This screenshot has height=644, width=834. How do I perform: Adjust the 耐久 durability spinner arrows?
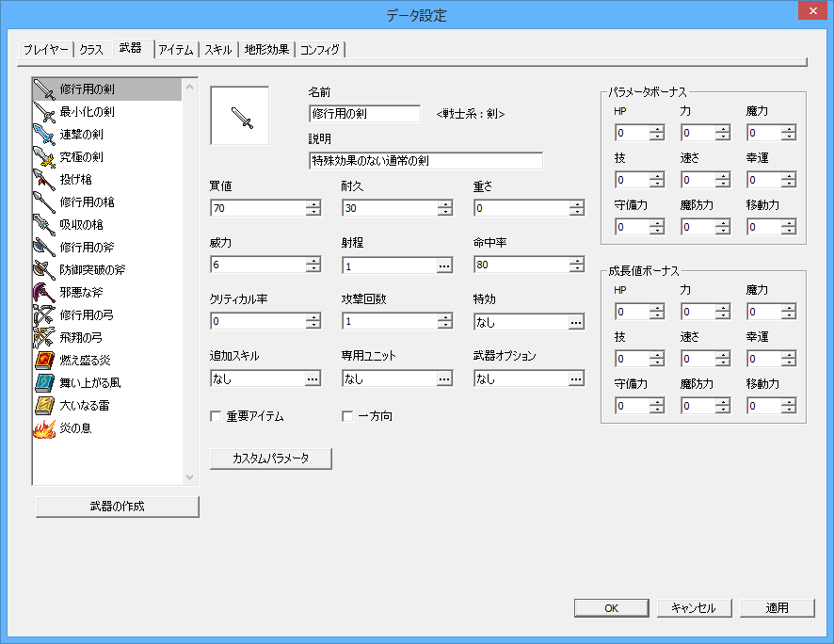[444, 208]
